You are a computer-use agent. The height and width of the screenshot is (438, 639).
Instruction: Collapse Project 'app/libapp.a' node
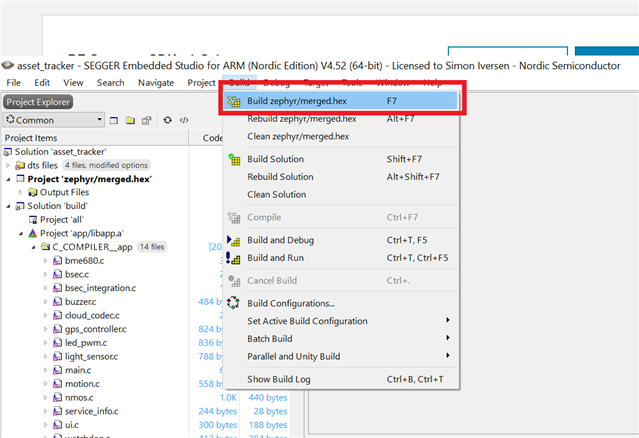click(21, 234)
